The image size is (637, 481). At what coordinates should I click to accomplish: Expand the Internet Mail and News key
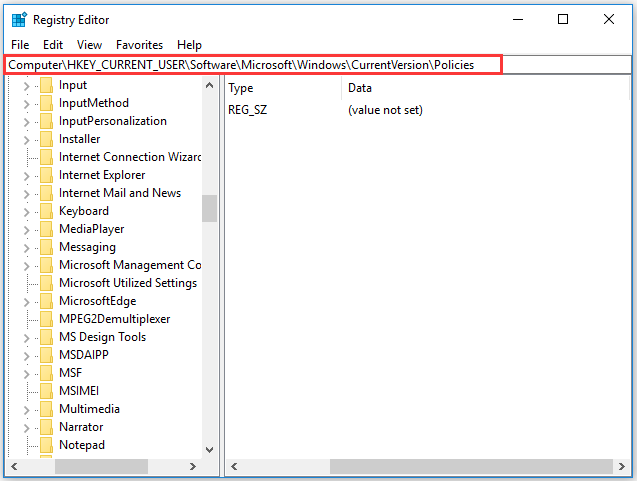click(26, 194)
